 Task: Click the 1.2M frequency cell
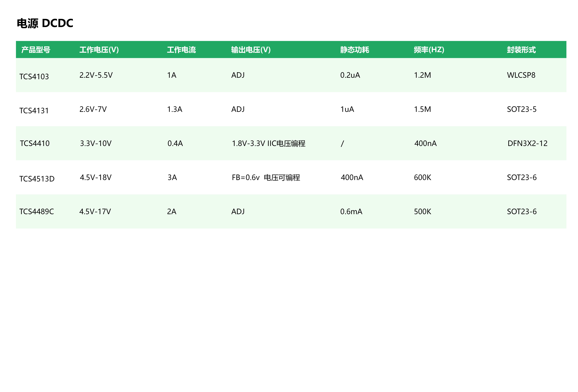[x=423, y=75]
